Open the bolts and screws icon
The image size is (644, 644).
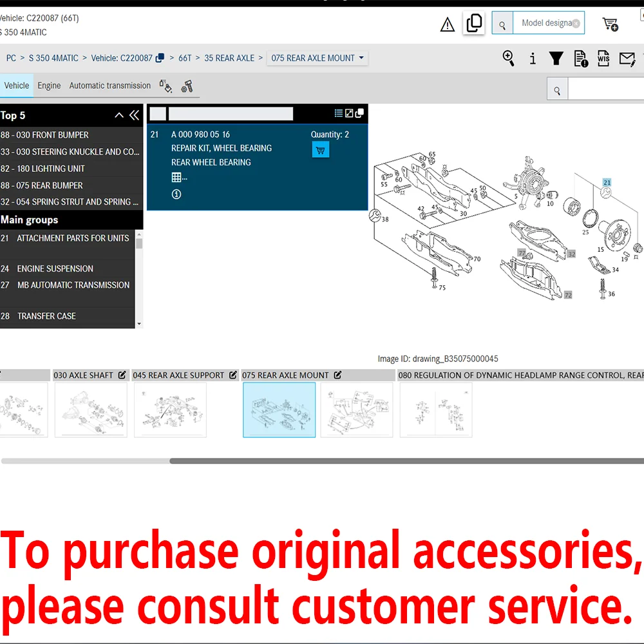(187, 86)
